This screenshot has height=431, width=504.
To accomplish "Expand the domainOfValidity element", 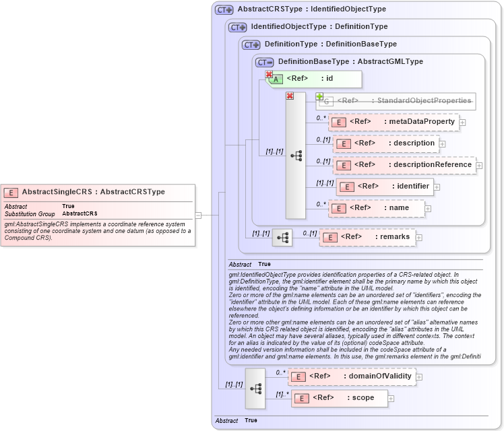I will pos(419,376).
